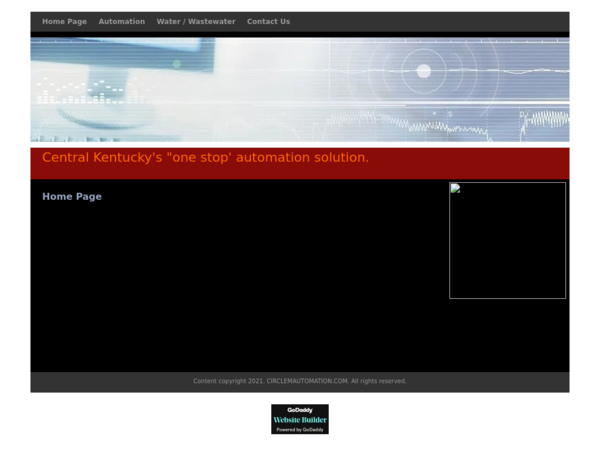
Task: Click the broken image icon
Action: (x=455, y=188)
